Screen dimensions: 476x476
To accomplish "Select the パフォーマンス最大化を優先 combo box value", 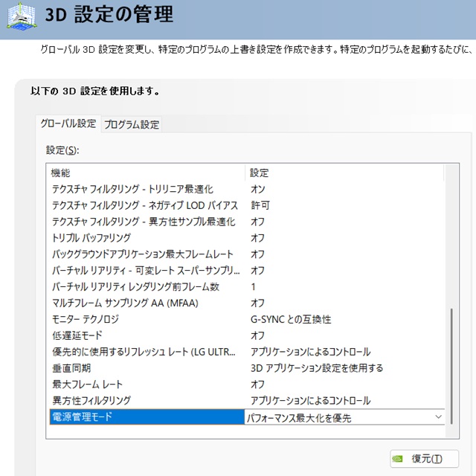I will coord(344,417).
